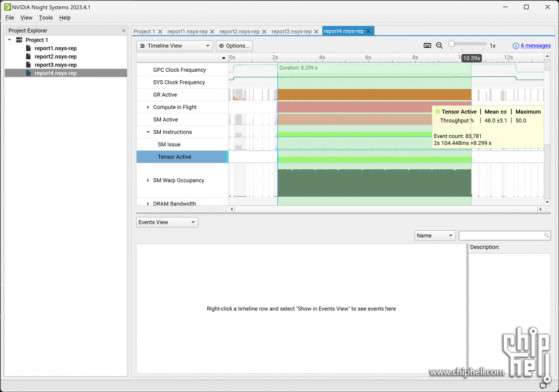Image resolution: width=559 pixels, height=392 pixels.
Task: Click the dark green SM Warp Occupancy bar
Action: tap(374, 183)
